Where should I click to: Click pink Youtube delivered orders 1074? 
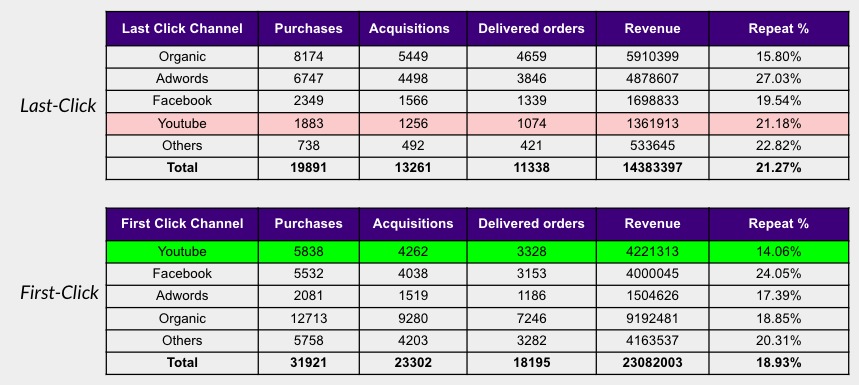tap(531, 124)
